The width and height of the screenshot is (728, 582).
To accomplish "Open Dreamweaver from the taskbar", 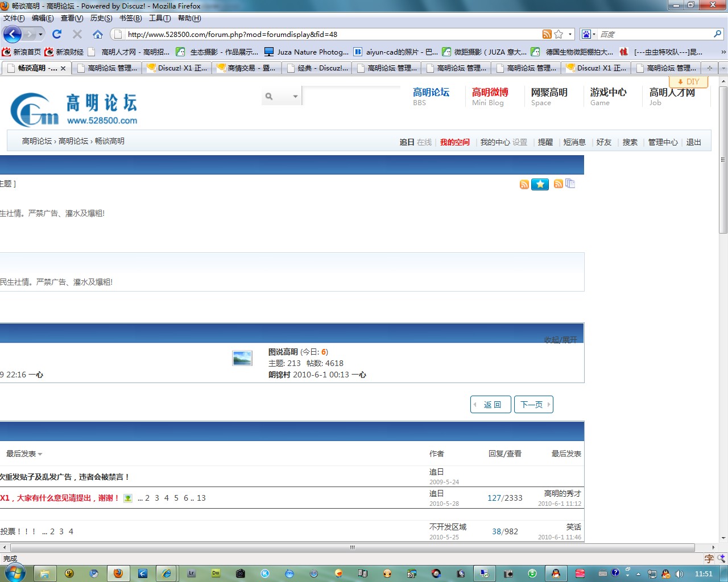I will [x=216, y=573].
